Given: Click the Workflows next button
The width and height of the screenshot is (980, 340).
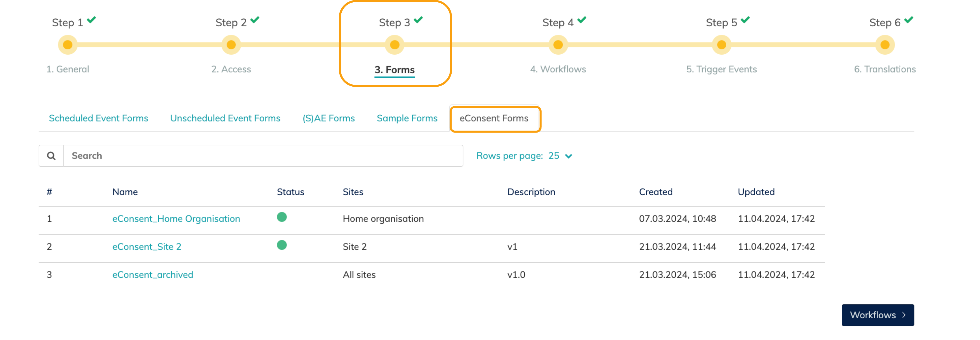Looking at the screenshot, I should pos(877,315).
